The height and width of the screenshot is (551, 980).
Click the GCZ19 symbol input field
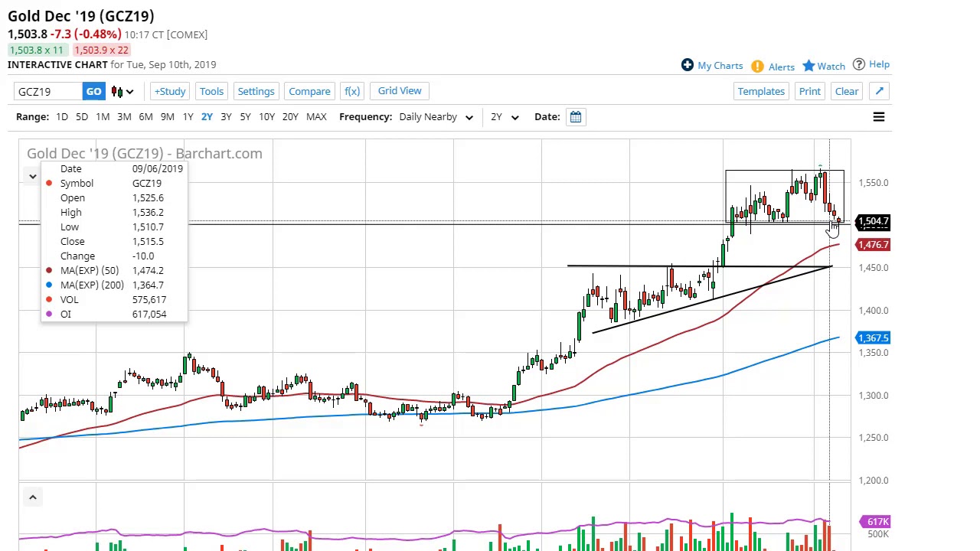(47, 91)
